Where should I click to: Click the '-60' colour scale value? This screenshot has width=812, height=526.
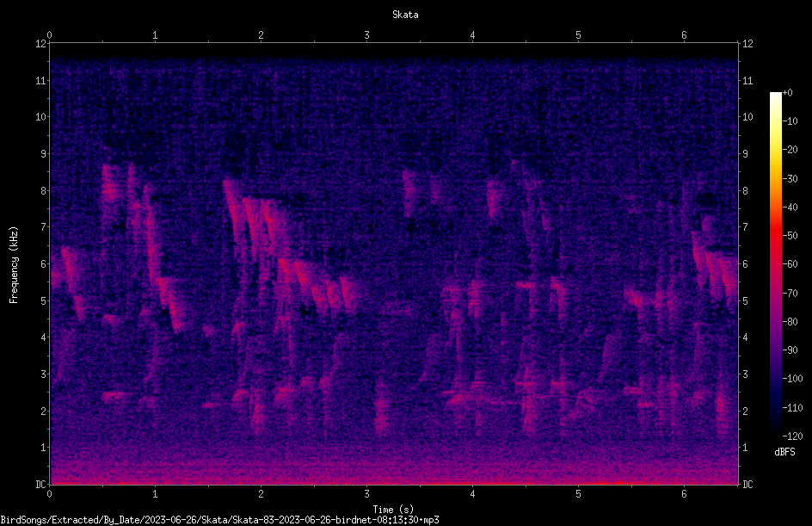790,264
